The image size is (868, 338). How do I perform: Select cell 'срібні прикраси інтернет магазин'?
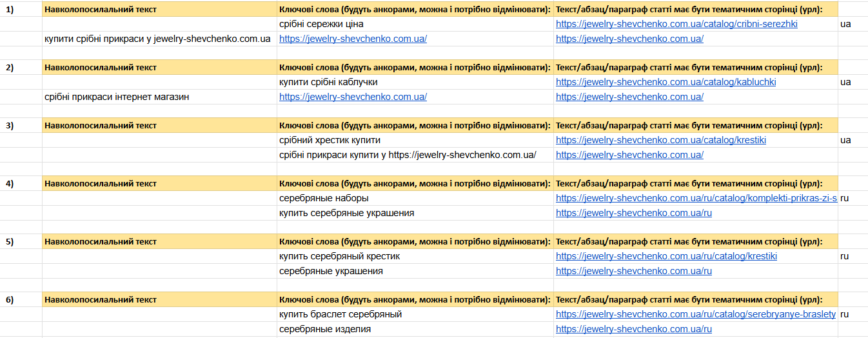tap(116, 97)
